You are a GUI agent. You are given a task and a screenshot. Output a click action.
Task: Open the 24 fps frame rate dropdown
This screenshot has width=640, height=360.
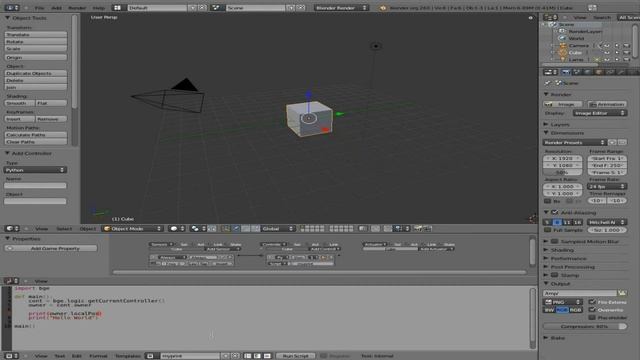[607, 186]
